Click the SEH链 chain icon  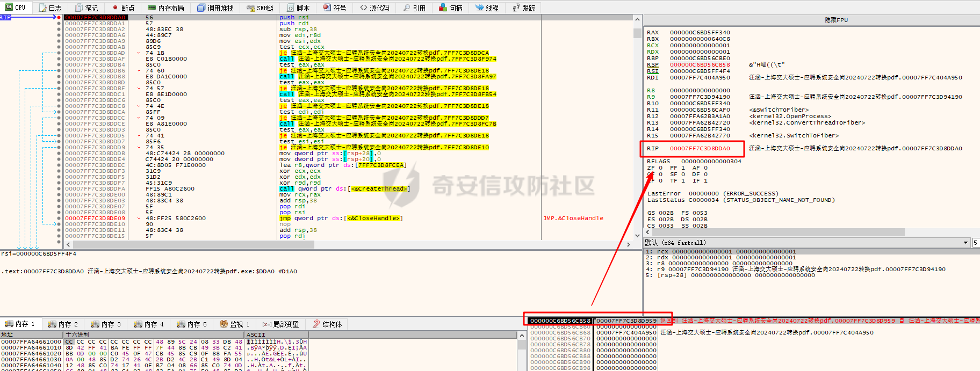tap(250, 8)
